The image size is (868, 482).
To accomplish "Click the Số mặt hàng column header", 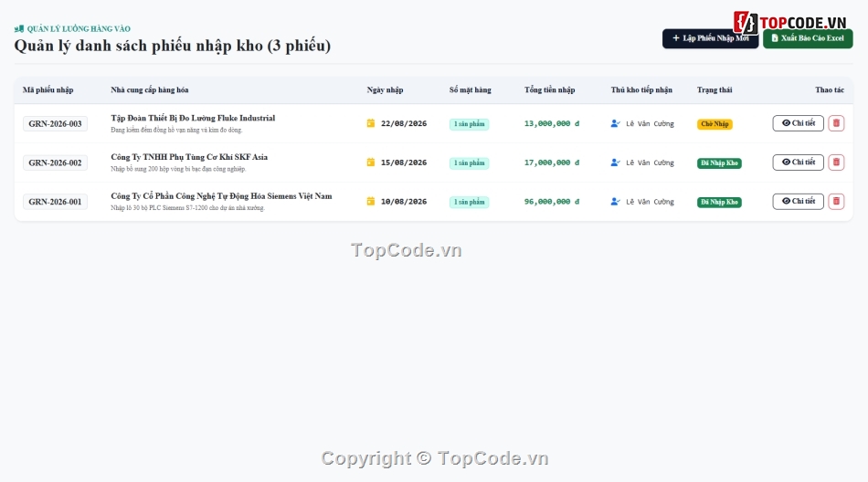I will [470, 89].
